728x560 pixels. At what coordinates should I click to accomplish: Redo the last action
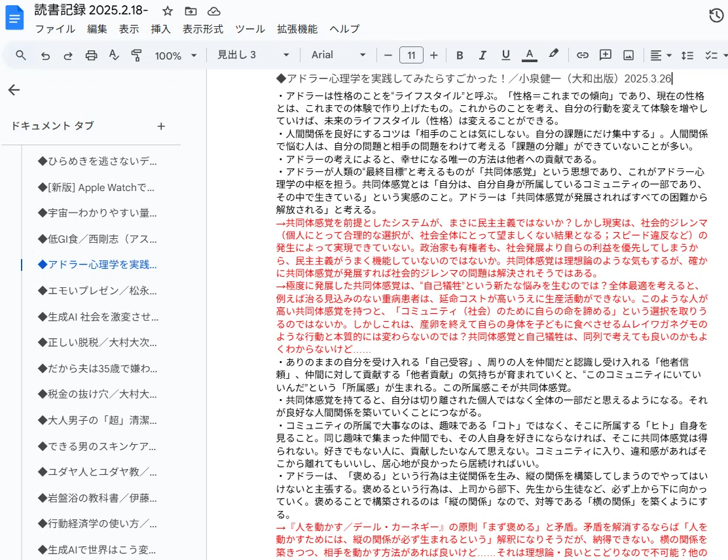coord(68,56)
